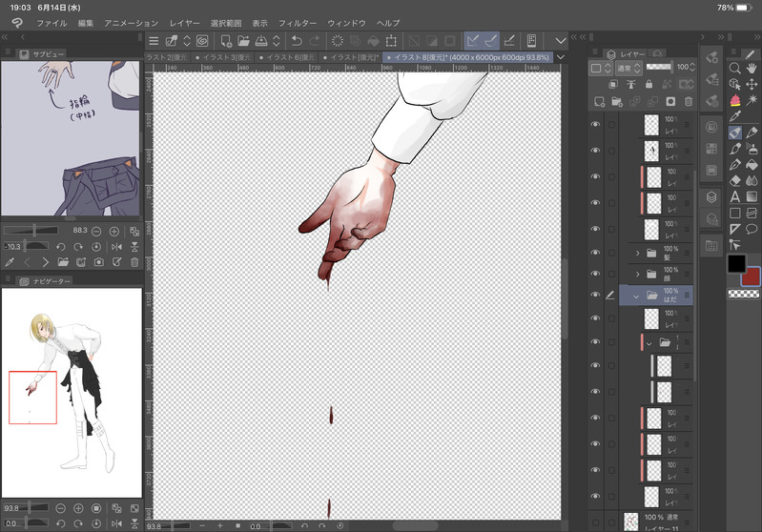Select the Text tool

(x=734, y=196)
